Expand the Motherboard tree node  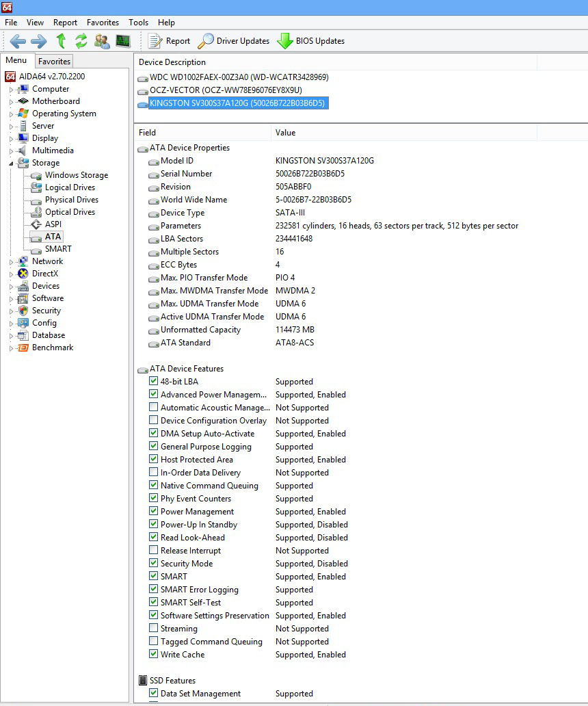(11, 102)
